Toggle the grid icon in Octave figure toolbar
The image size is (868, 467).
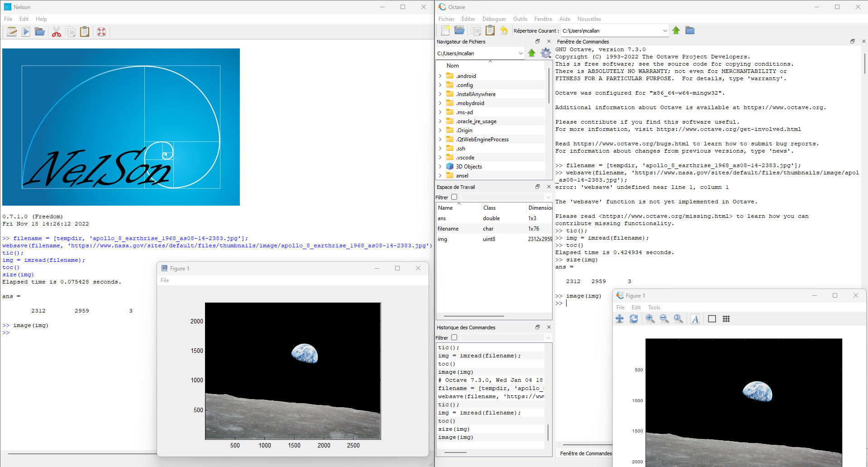(x=726, y=319)
